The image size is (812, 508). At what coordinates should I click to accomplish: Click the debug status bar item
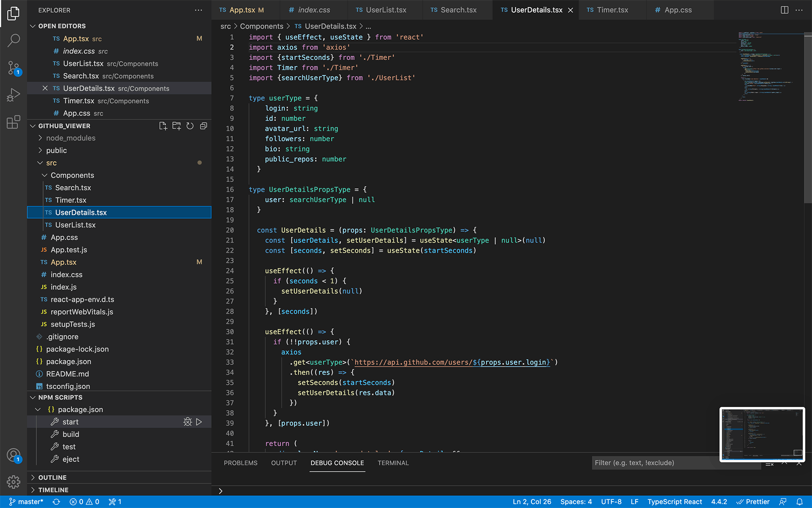point(115,502)
